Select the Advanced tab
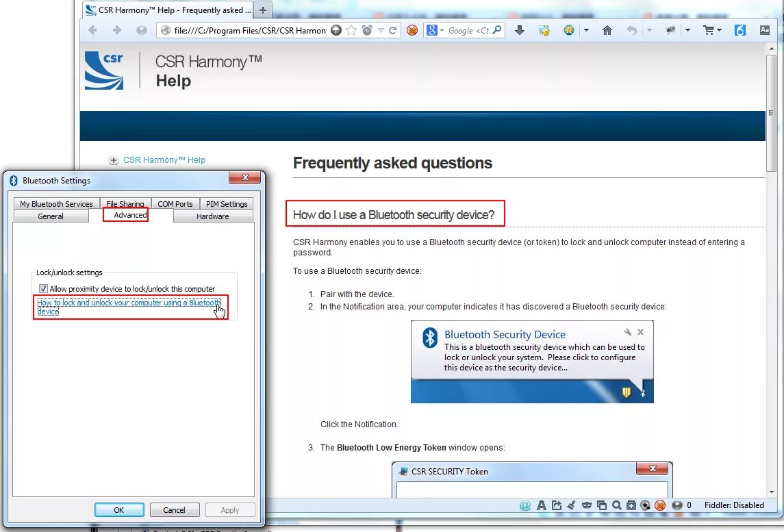The width and height of the screenshot is (784, 532). (130, 215)
